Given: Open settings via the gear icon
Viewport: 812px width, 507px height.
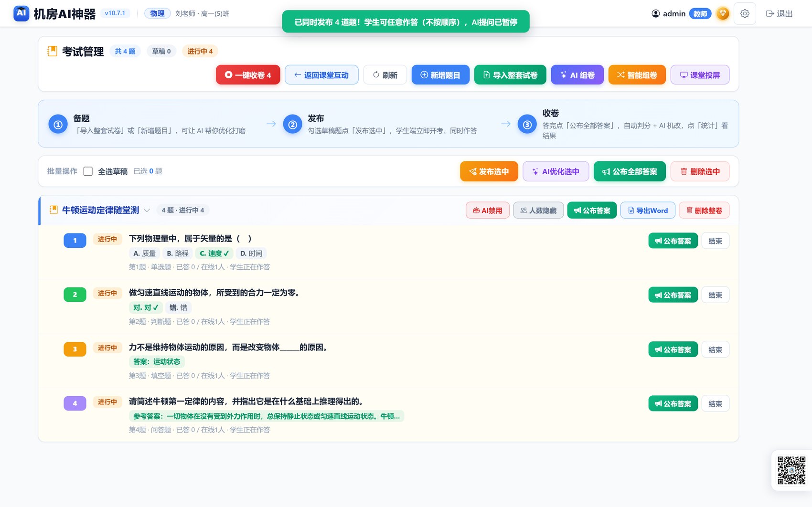Looking at the screenshot, I should [745, 14].
